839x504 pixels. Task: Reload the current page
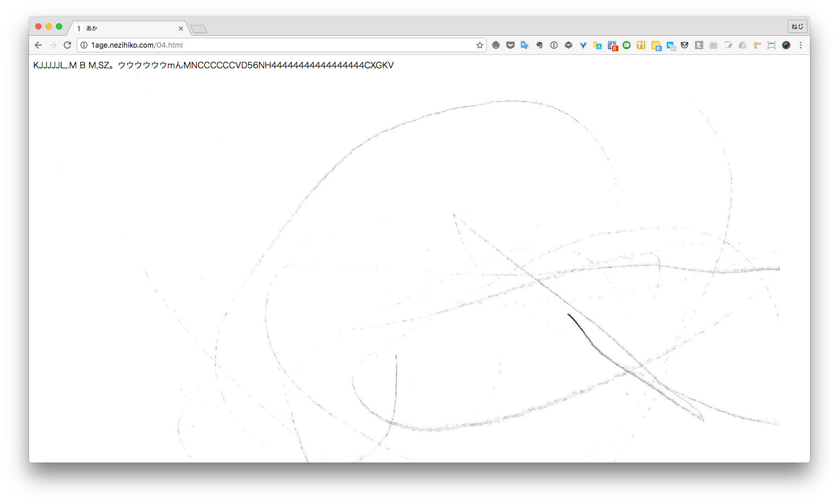coord(67,45)
